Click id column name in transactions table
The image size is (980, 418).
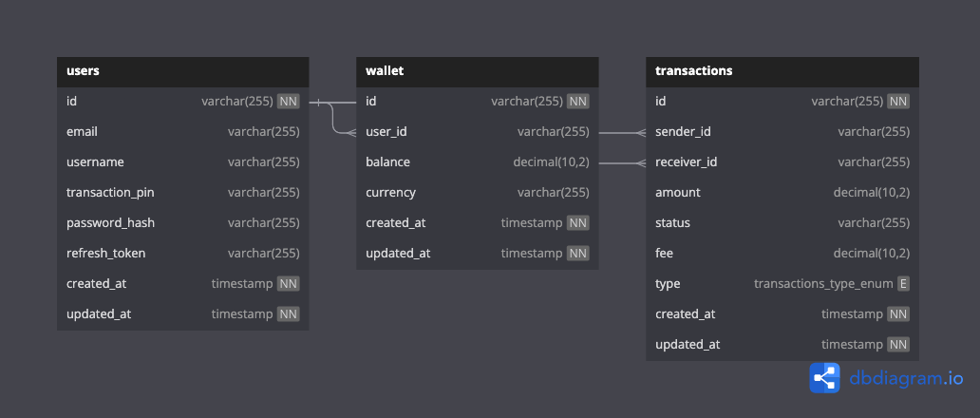click(660, 102)
